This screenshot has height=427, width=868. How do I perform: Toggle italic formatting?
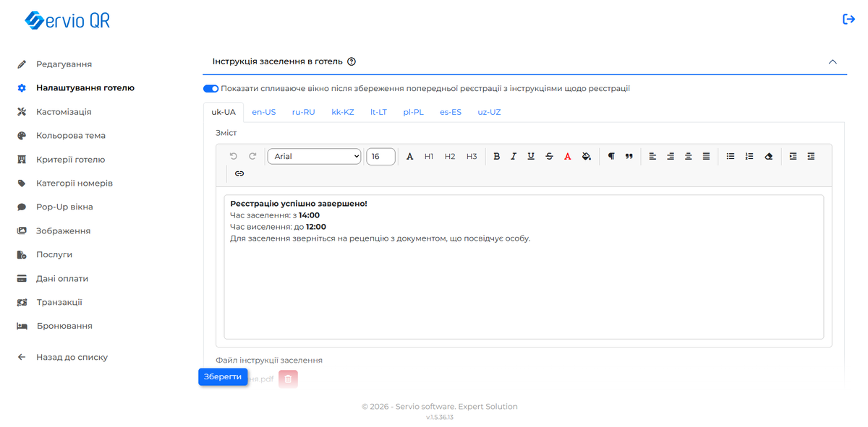514,156
